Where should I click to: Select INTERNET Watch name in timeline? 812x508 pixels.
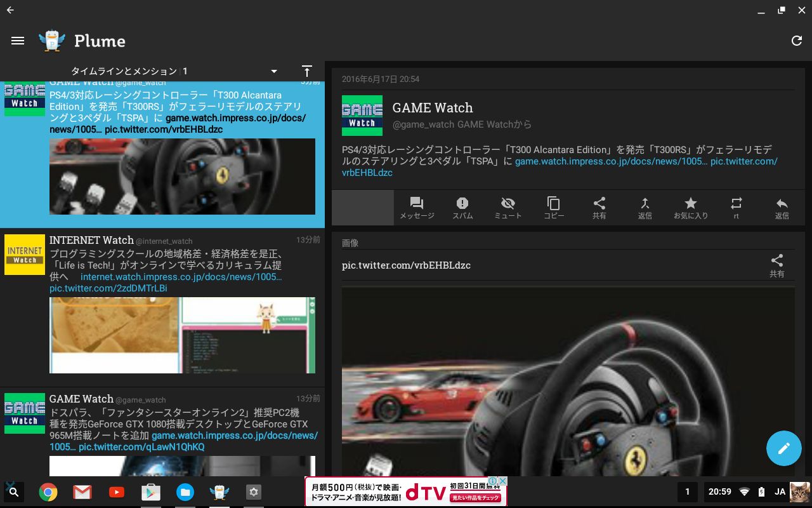[91, 240]
